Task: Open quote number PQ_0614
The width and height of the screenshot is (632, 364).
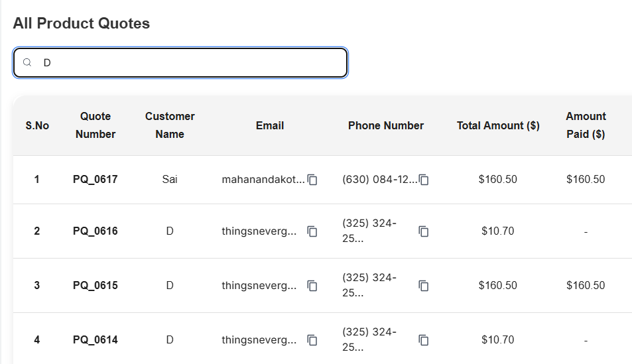Action: click(x=95, y=339)
